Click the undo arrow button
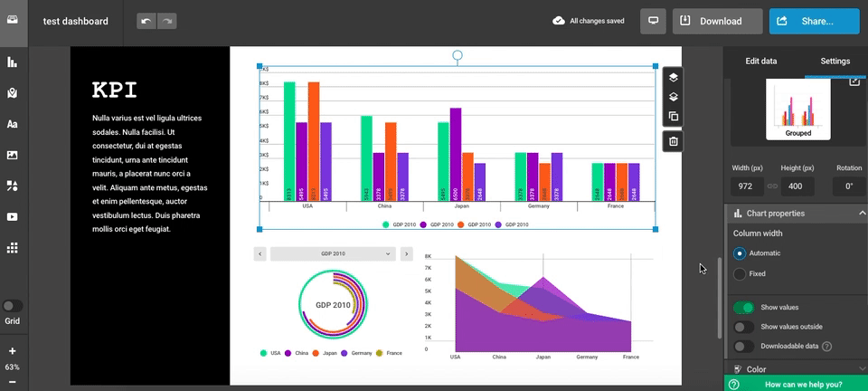The width and height of the screenshot is (868, 391). click(146, 21)
